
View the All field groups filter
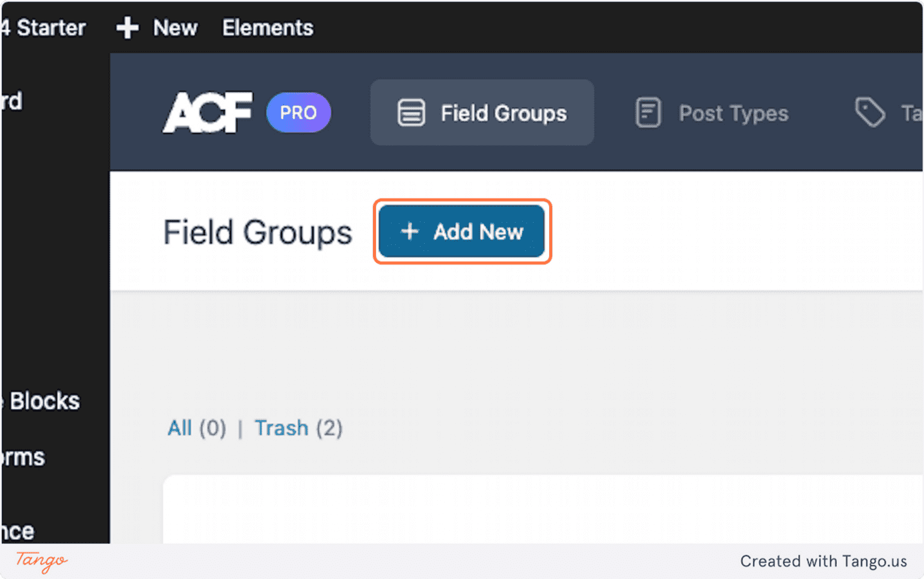(x=180, y=427)
